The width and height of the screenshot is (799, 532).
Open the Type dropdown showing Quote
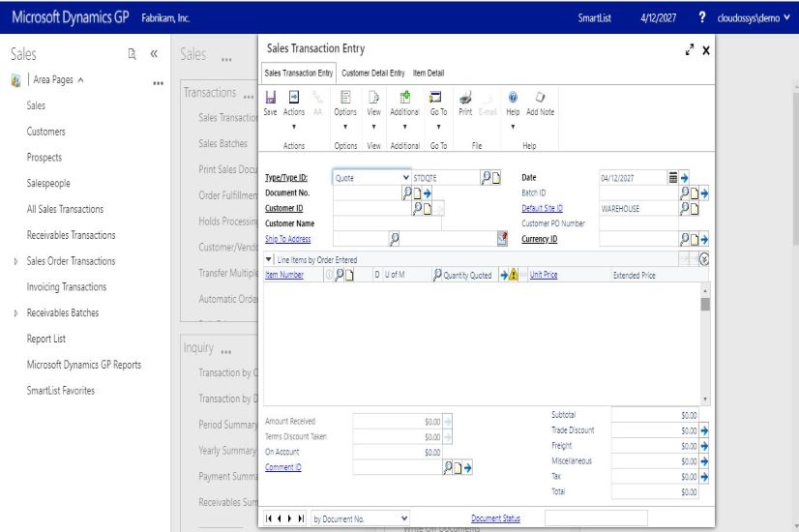(371, 177)
